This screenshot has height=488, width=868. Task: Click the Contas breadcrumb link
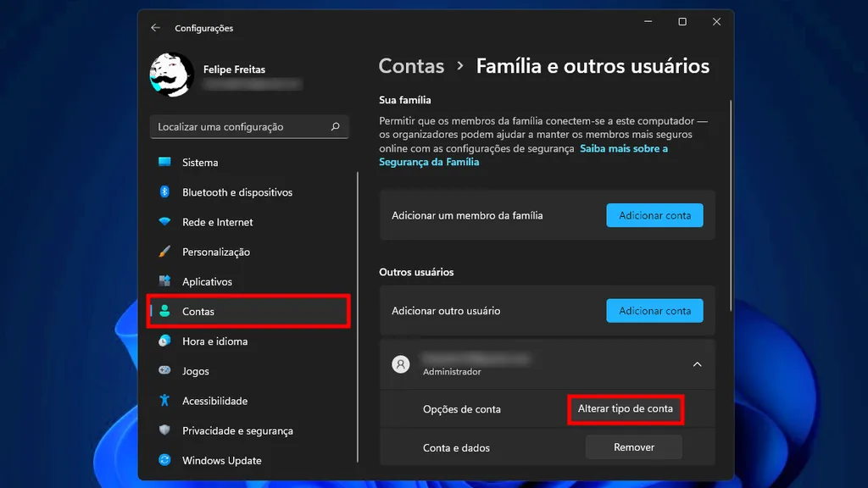pos(411,66)
